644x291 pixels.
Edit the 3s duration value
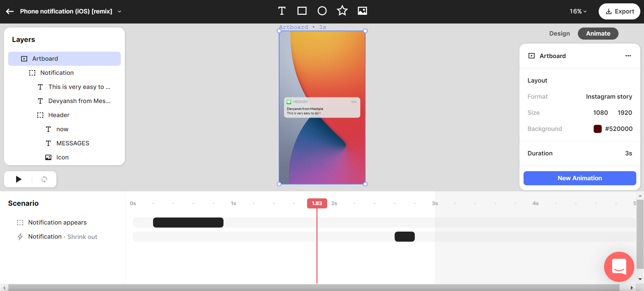[x=629, y=153]
